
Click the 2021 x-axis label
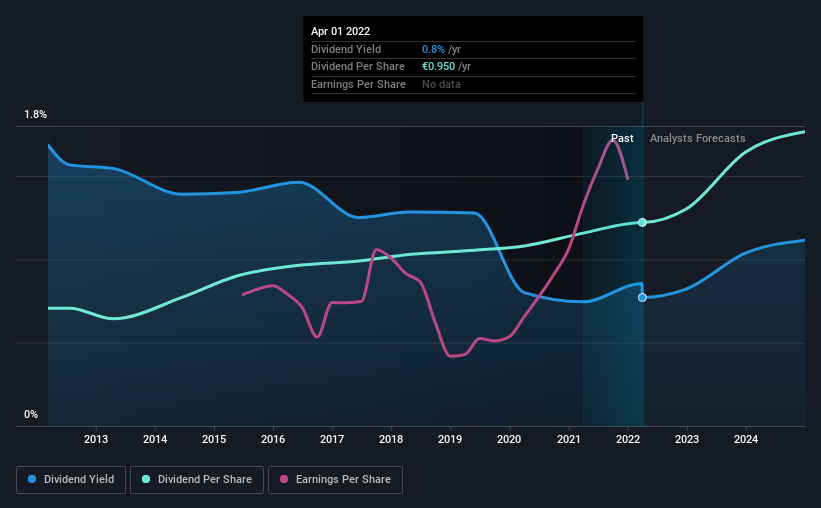(569, 439)
